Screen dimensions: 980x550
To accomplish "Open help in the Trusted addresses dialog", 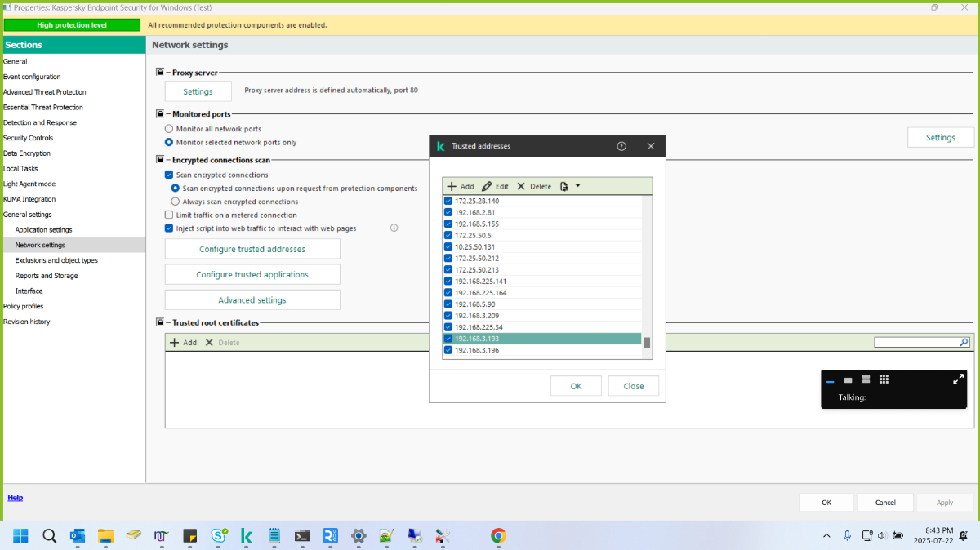I will [x=621, y=146].
